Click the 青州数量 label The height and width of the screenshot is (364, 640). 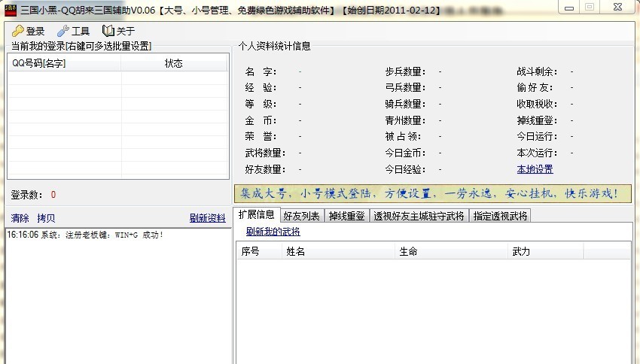405,120
